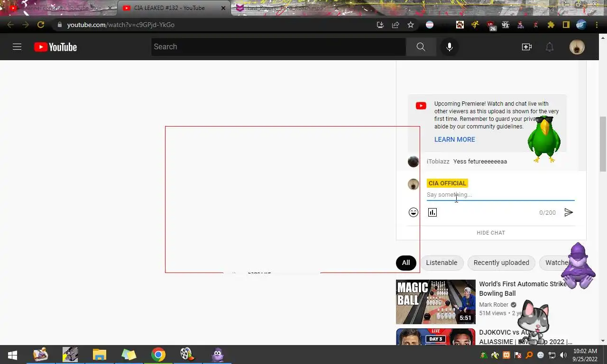Viewport: 607px width, 364px height.
Task: Open the extension with 26 badge
Action: point(491,26)
